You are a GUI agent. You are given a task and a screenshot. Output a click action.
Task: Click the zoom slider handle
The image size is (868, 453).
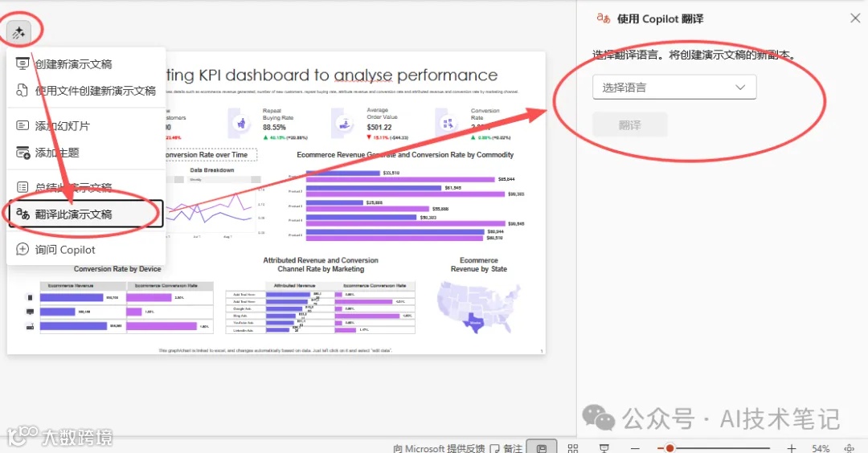click(x=669, y=448)
